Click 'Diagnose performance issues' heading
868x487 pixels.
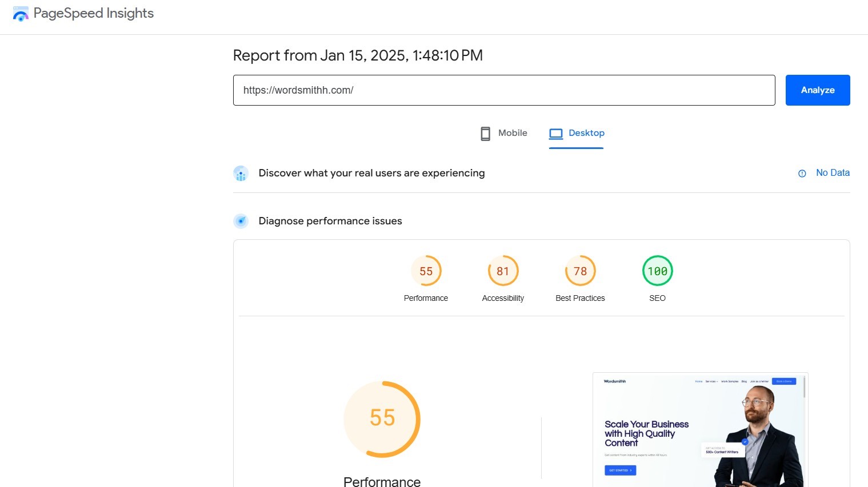click(330, 221)
